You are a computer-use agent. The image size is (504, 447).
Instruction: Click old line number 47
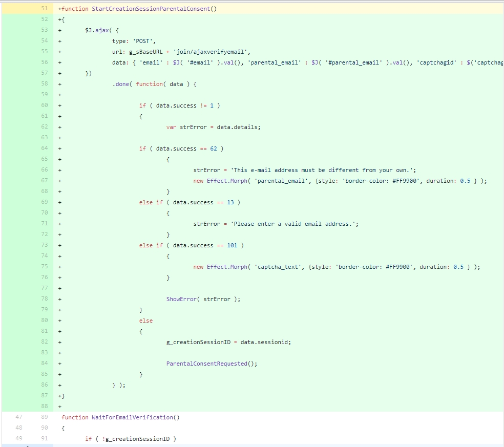click(19, 417)
